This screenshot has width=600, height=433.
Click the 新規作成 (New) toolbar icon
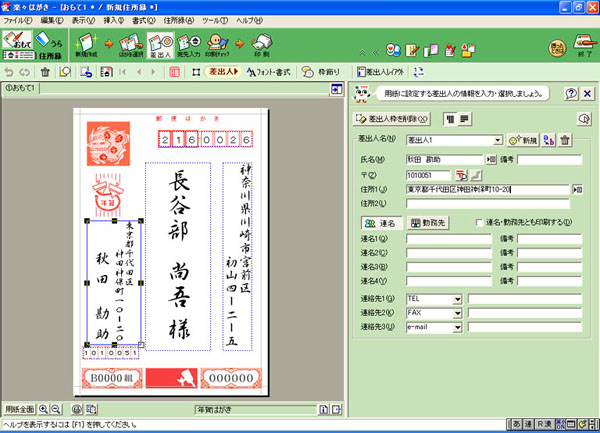(x=89, y=46)
